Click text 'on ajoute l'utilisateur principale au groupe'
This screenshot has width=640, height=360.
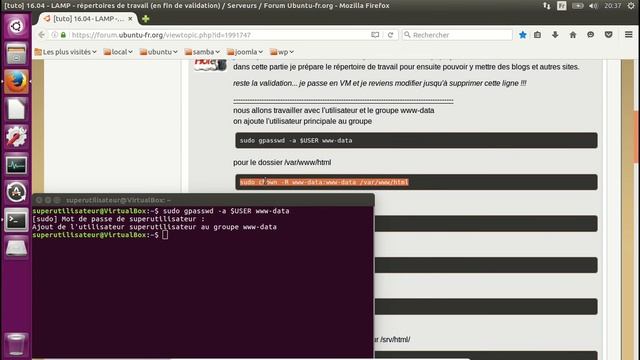click(302, 121)
